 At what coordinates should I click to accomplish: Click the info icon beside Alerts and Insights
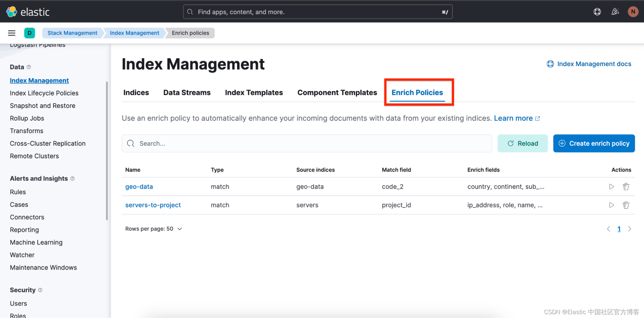72,178
